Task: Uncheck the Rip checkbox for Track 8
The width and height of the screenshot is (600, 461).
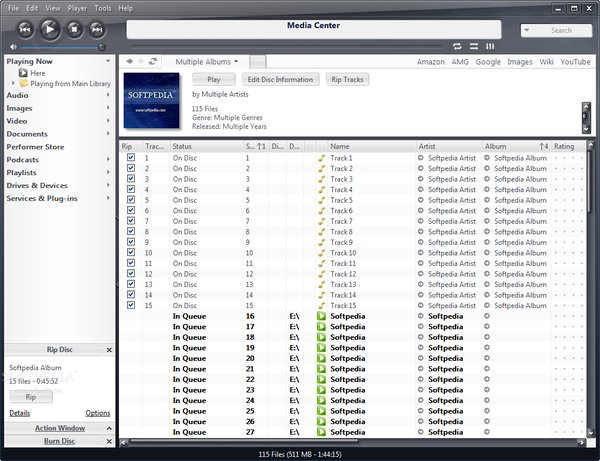Action: 131,231
